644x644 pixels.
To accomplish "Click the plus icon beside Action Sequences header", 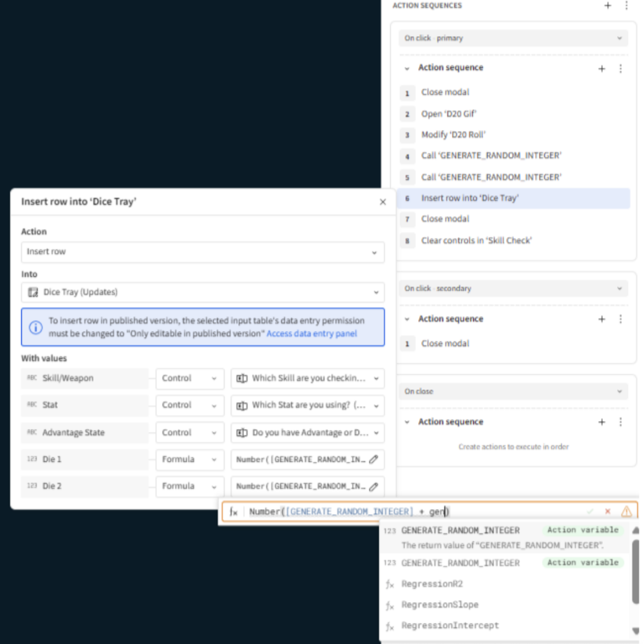I will click(607, 6).
